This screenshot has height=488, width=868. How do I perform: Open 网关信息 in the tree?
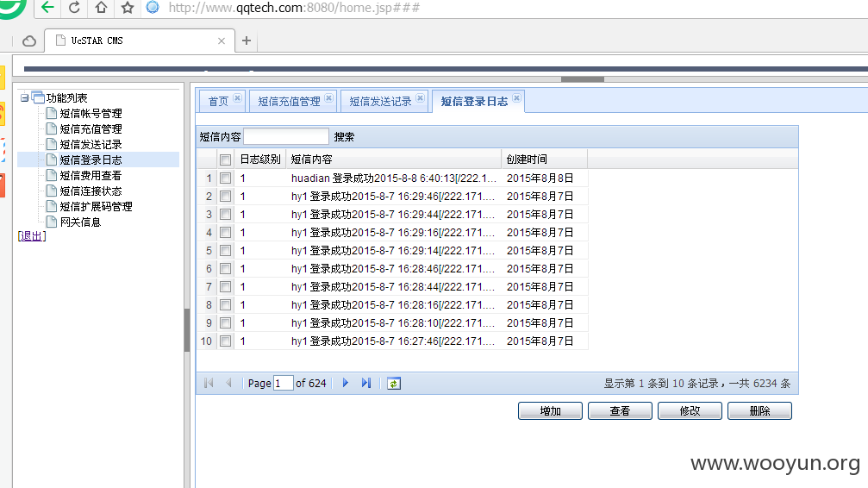pos(80,222)
